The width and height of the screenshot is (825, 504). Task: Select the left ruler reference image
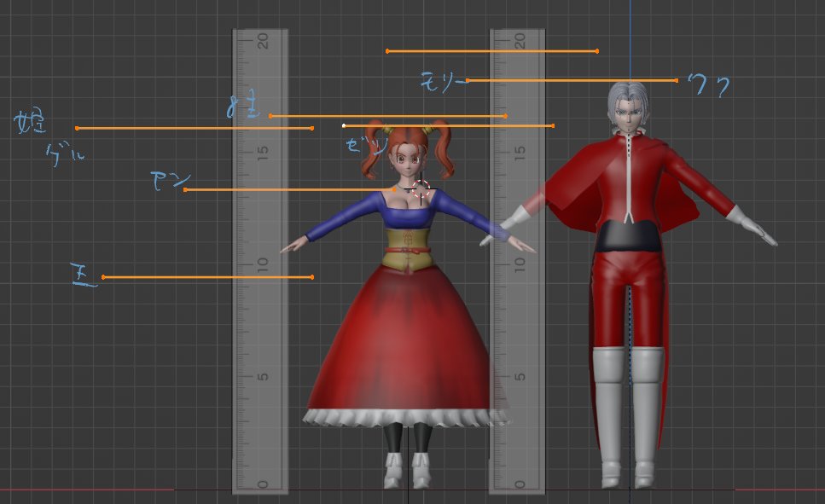(x=260, y=262)
